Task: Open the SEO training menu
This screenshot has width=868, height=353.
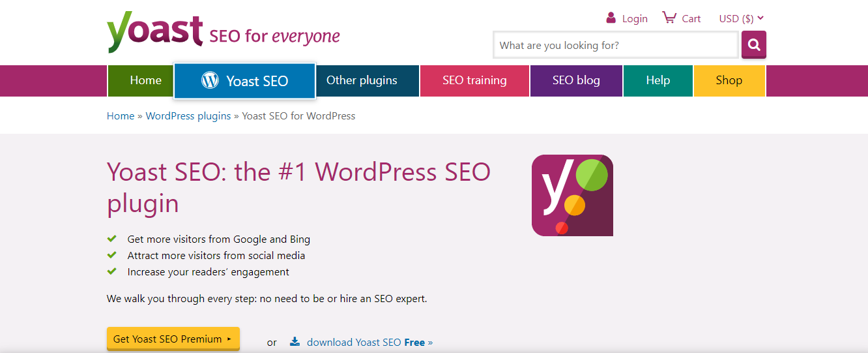Action: [474, 80]
